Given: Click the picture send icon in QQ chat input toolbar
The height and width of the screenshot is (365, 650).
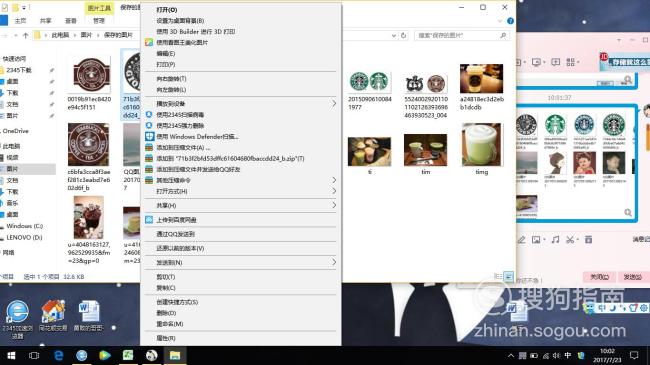Looking at the screenshot, I should tap(536, 239).
